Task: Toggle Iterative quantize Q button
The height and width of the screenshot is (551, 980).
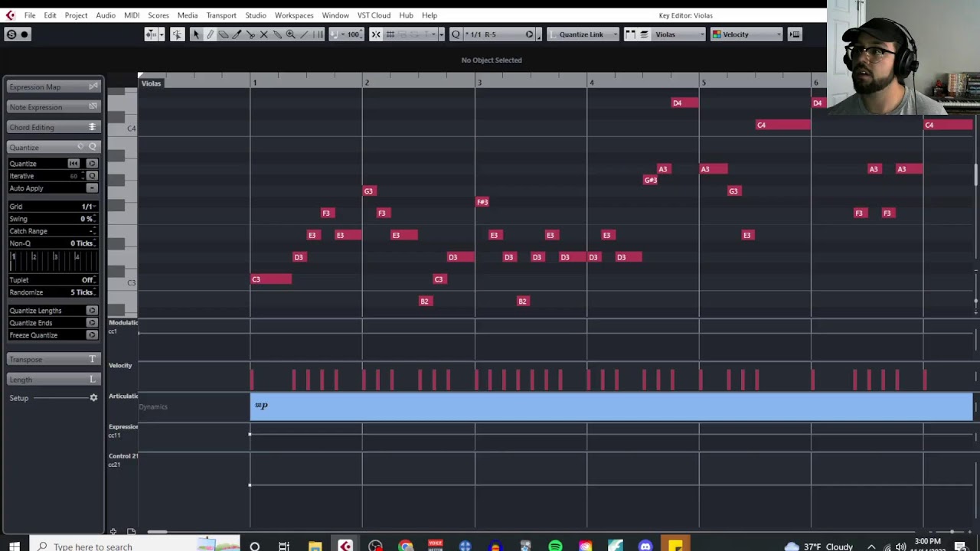Action: 92,176
